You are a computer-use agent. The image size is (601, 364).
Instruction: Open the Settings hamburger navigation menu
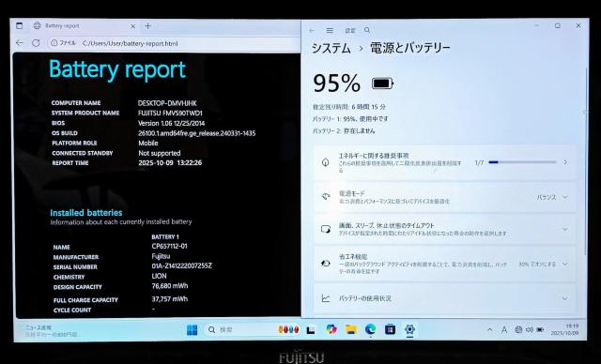click(330, 30)
